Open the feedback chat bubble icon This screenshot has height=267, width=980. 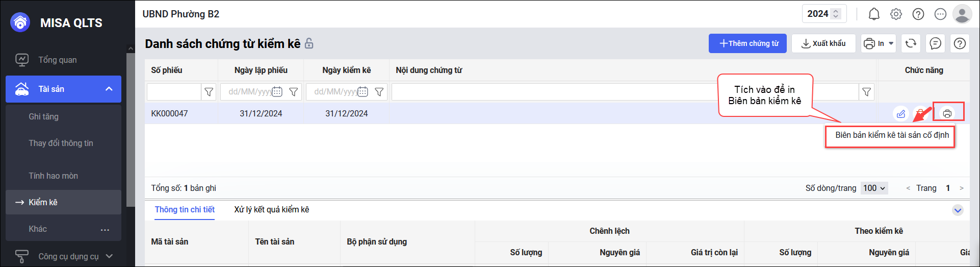pos(935,43)
